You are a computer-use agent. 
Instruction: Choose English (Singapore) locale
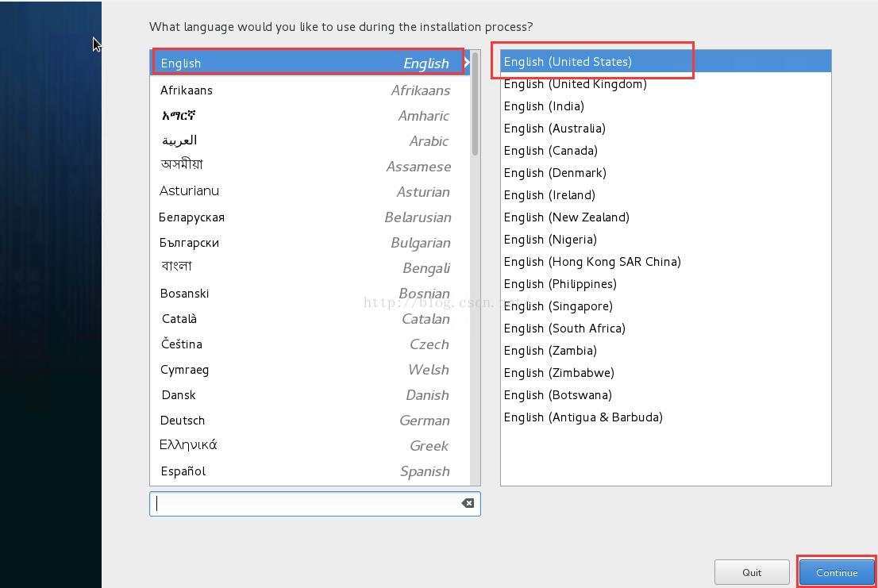(666, 306)
